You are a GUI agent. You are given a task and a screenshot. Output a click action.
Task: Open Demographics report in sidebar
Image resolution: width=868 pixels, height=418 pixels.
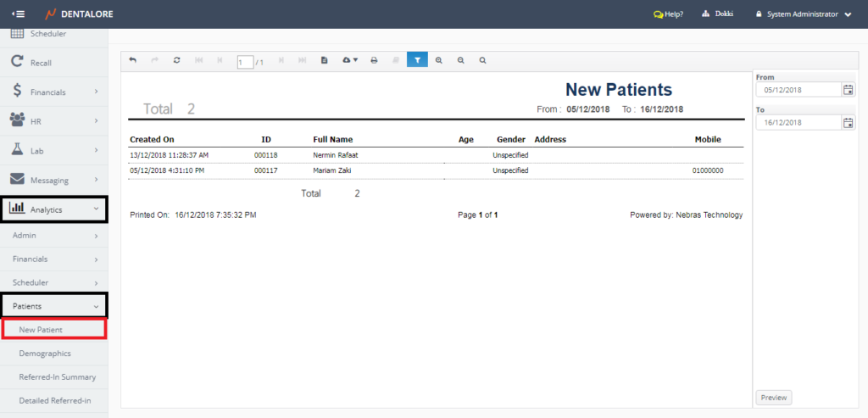point(45,353)
